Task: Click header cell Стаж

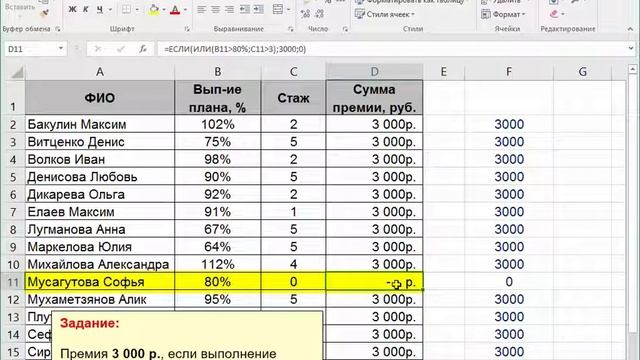Action: pos(293,98)
